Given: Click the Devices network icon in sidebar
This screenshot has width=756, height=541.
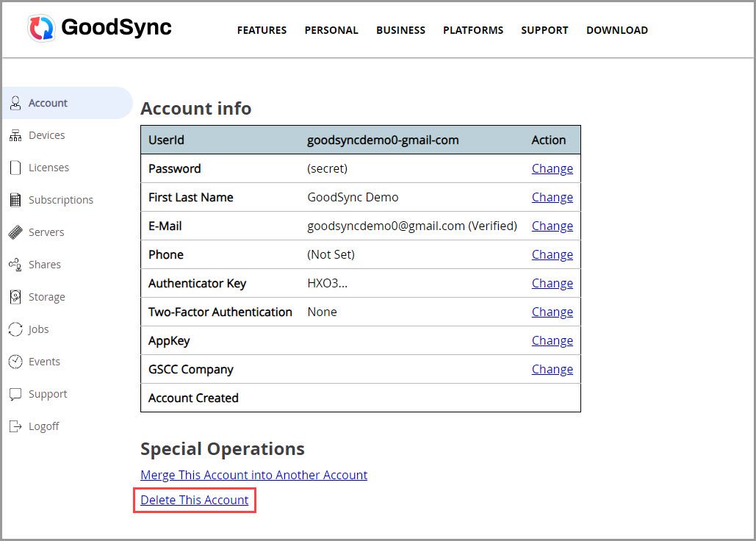Looking at the screenshot, I should (15, 135).
